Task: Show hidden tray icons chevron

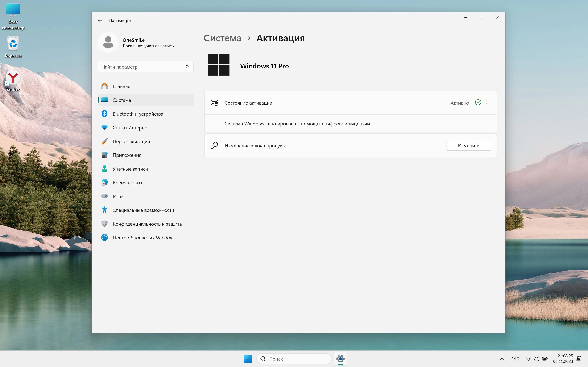Action: pyautogui.click(x=502, y=359)
